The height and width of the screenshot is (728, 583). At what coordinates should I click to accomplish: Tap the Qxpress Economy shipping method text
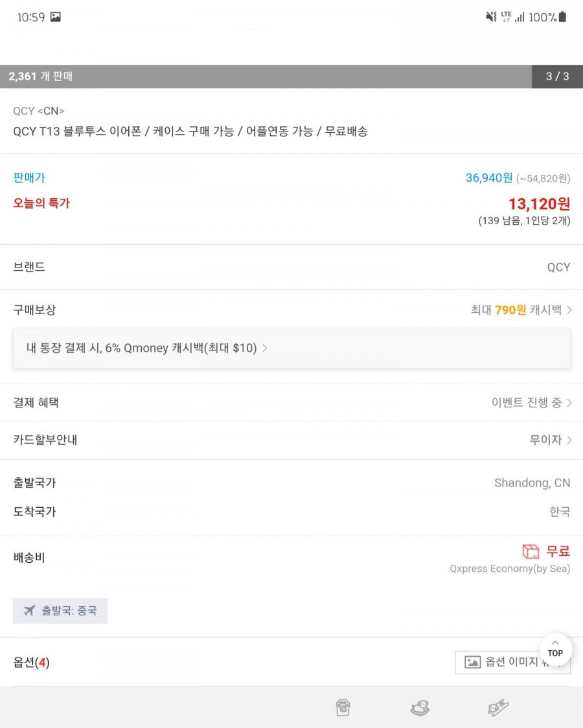(510, 569)
